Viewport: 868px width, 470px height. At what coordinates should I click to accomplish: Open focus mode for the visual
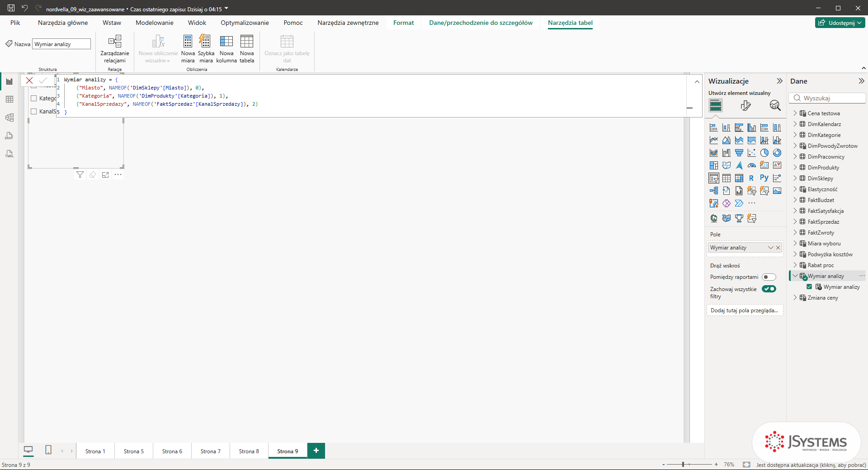point(105,175)
